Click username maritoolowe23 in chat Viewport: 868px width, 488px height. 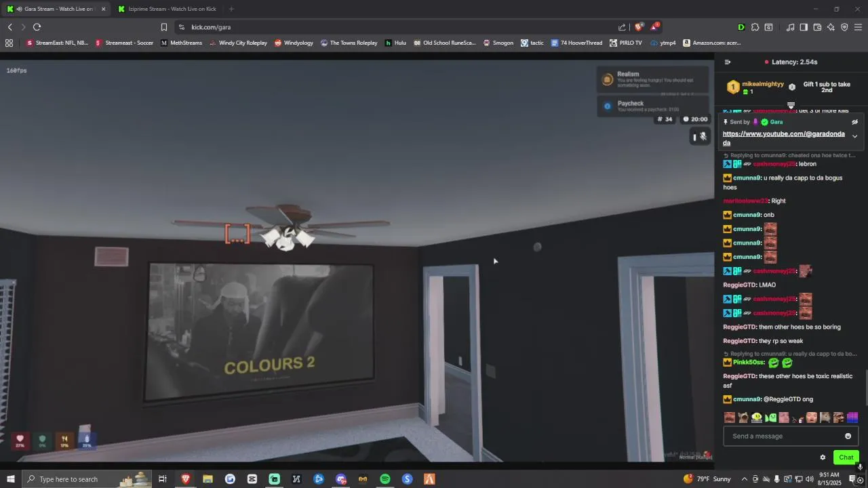[745, 201]
